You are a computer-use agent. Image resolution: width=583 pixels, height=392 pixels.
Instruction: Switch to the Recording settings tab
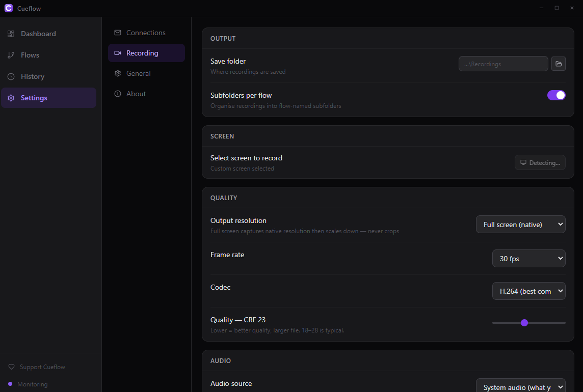point(146,53)
